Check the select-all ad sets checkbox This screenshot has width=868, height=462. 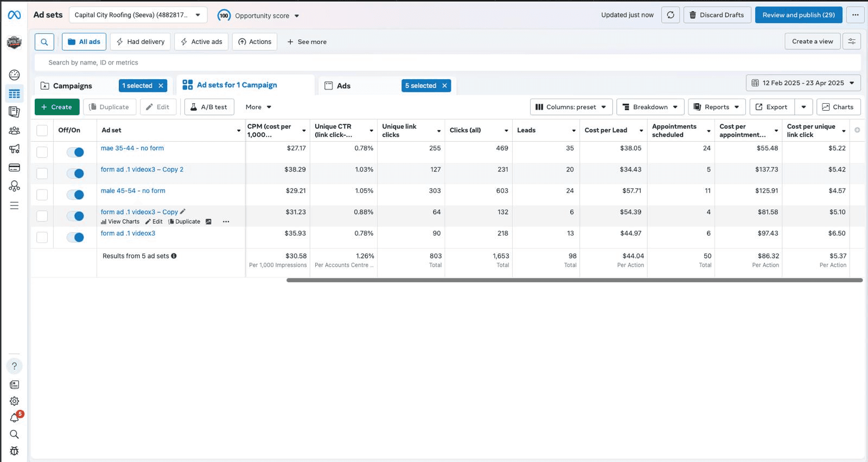(x=42, y=130)
